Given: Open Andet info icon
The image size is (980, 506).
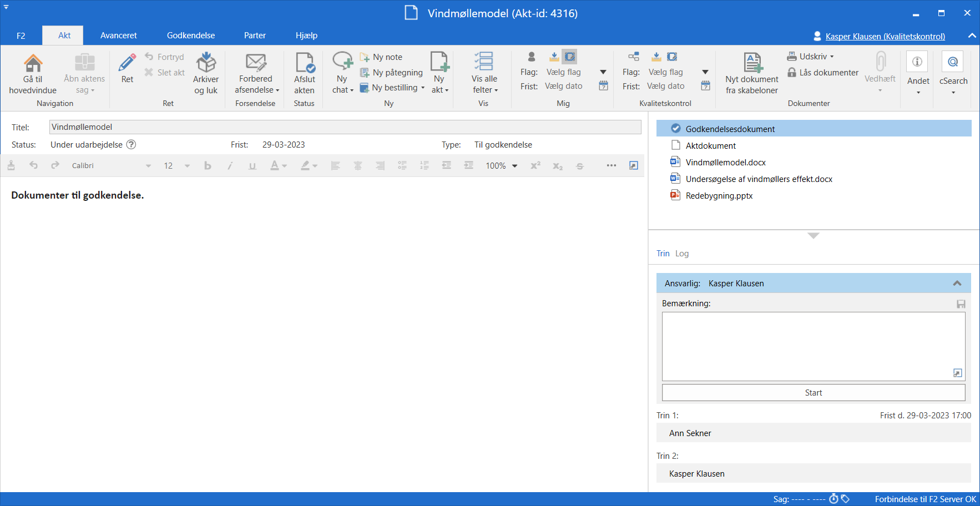Looking at the screenshot, I should pyautogui.click(x=917, y=62).
